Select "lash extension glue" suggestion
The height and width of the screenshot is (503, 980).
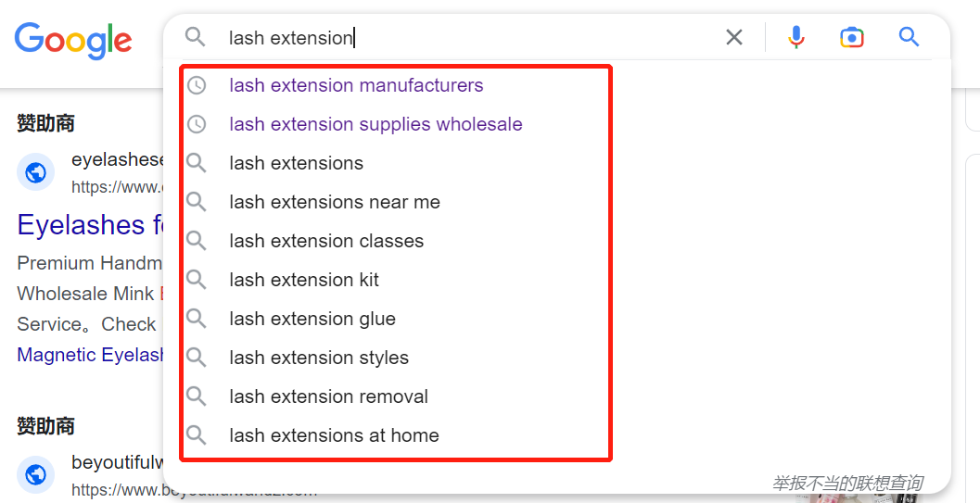tap(312, 319)
